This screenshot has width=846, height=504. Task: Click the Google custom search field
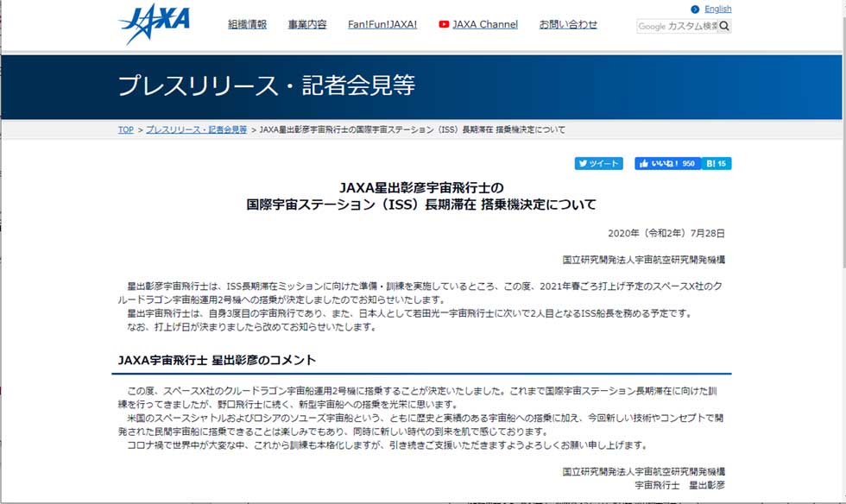677,26
